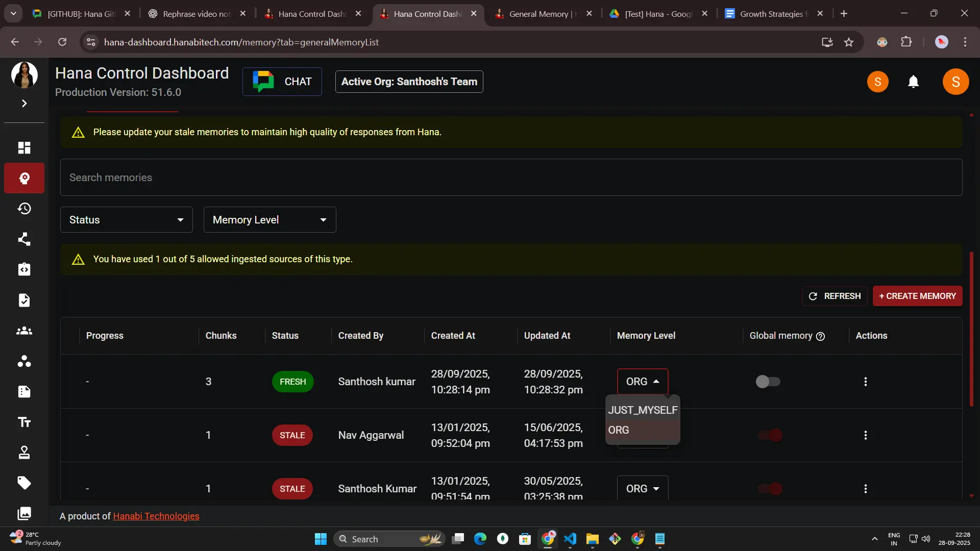Toggle Global memory in third memory row
980x551 pixels.
[x=770, y=489]
